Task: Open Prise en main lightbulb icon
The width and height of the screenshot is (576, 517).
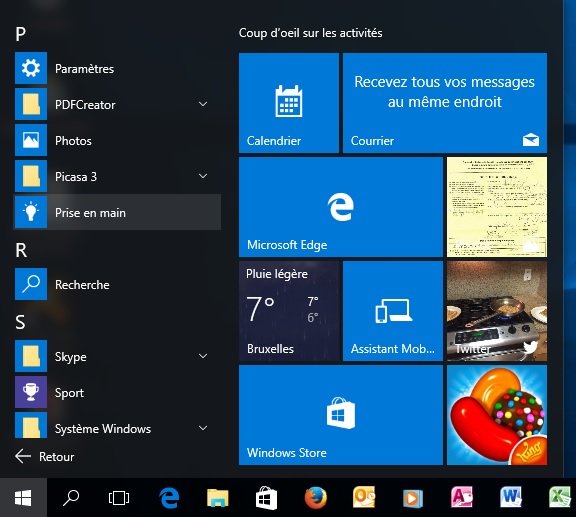Action: (x=31, y=212)
